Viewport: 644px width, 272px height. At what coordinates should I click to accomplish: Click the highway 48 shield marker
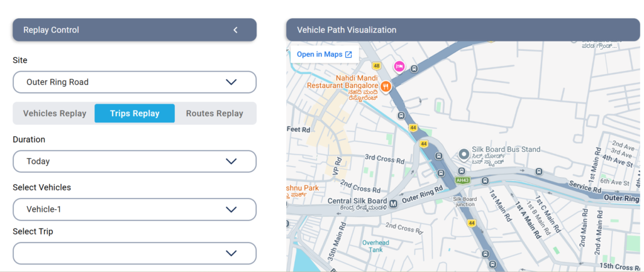377,65
